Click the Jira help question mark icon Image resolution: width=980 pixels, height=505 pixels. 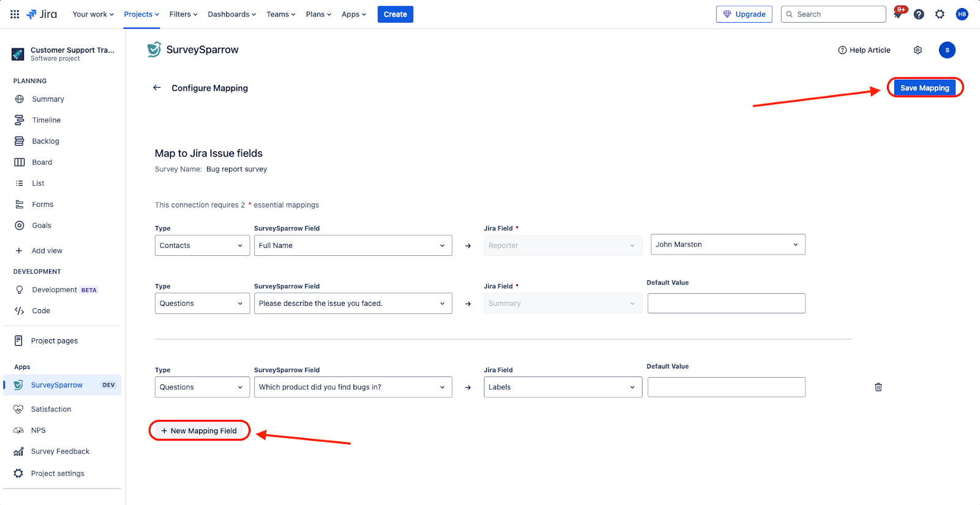tap(919, 14)
